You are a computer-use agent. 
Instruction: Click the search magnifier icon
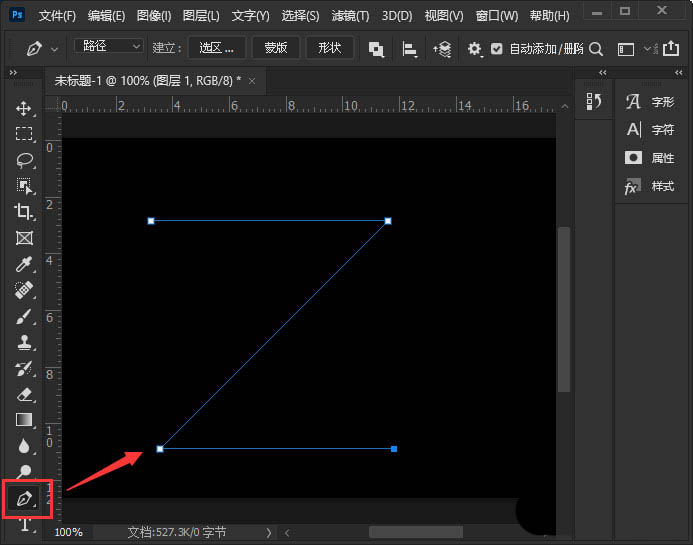click(x=596, y=49)
